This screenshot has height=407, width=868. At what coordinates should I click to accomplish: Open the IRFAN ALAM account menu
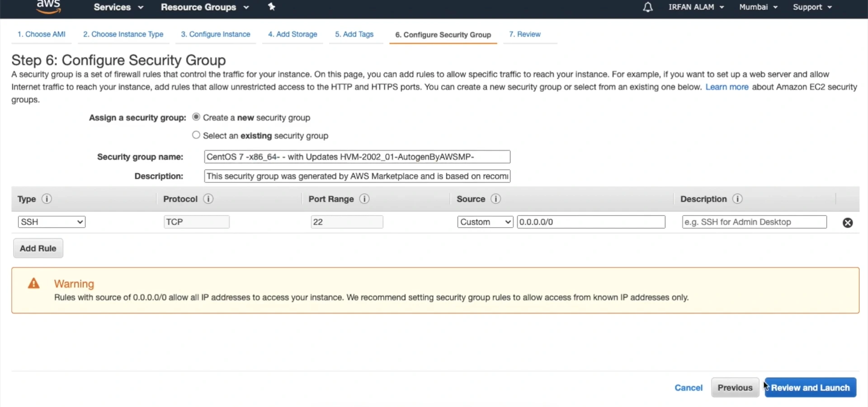pos(696,7)
